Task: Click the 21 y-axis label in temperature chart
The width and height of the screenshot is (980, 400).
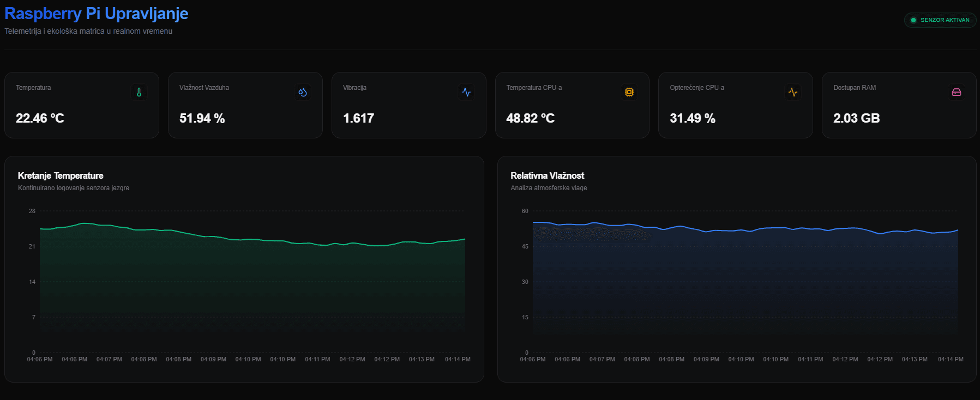Action: point(32,246)
